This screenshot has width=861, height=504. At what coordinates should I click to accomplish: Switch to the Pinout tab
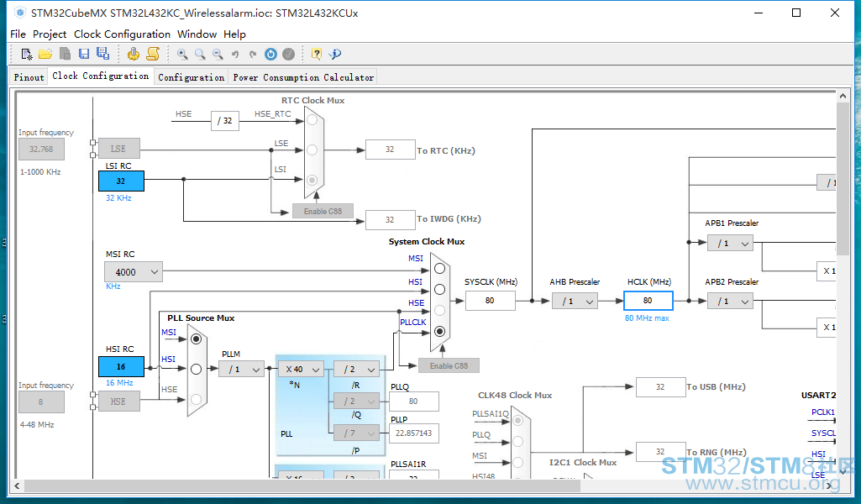[x=29, y=77]
